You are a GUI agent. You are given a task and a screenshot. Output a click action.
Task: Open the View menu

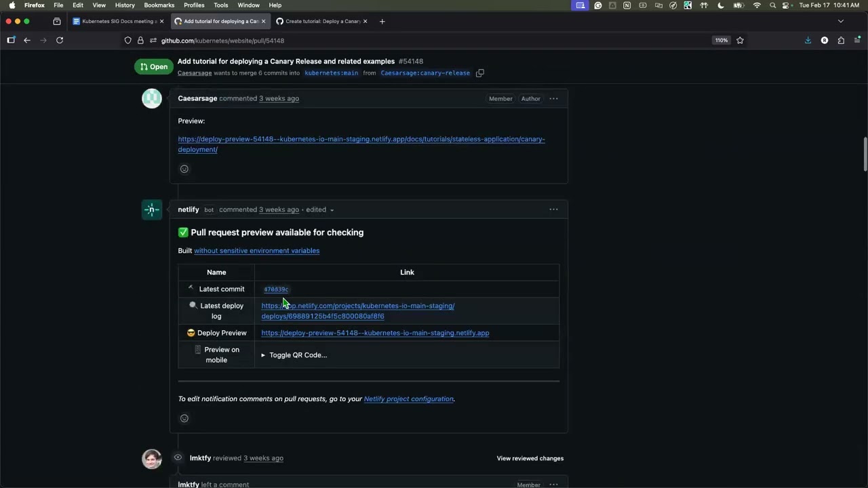pos(99,5)
